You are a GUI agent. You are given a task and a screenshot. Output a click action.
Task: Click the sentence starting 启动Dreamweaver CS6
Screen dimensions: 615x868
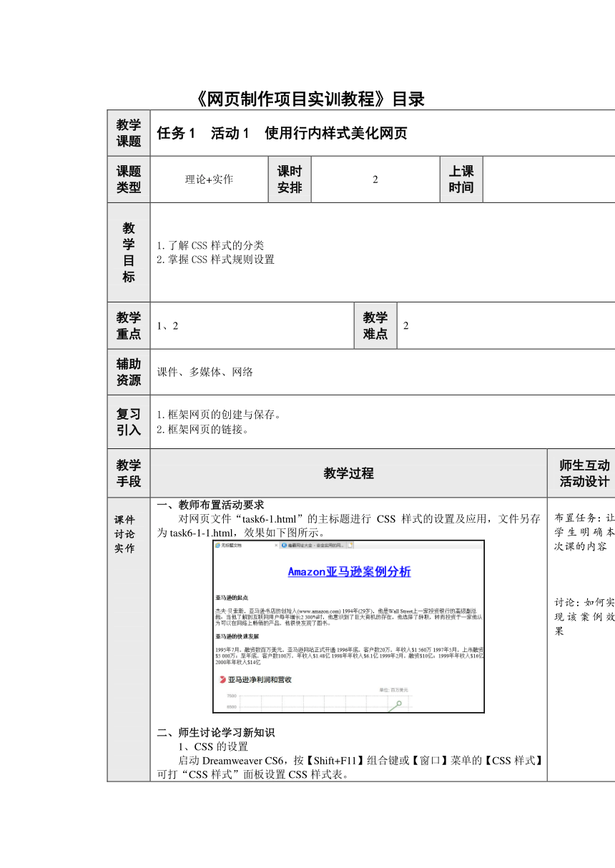(x=349, y=767)
